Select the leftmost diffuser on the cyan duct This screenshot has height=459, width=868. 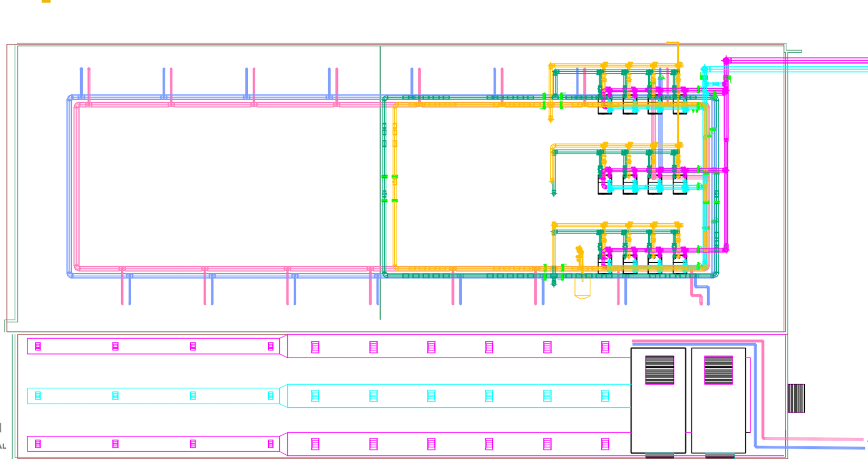click(38, 396)
